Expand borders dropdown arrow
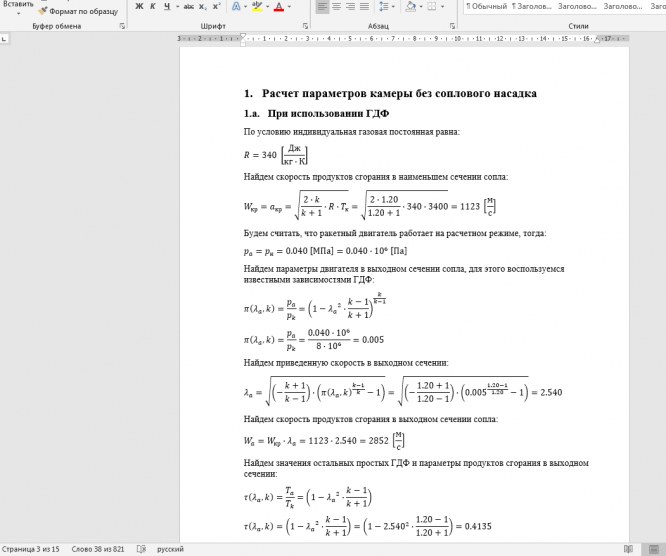The height and width of the screenshot is (556, 666). [443, 7]
